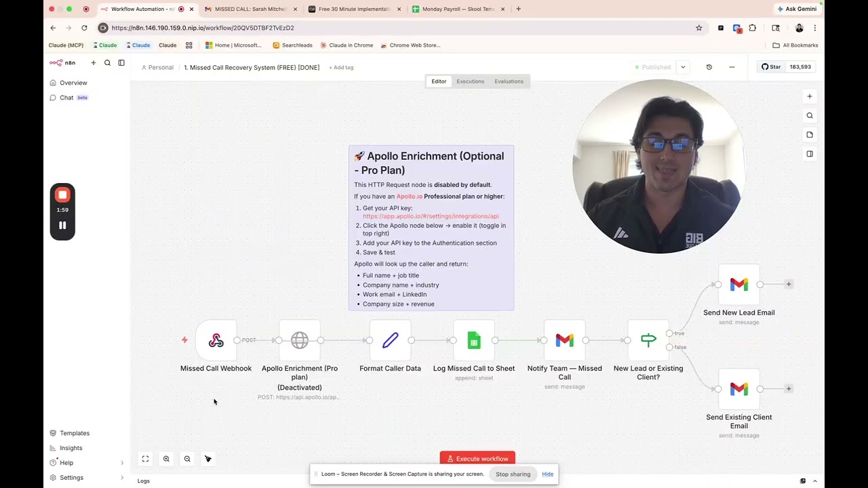Open the Published status dropdown
This screenshot has width=868, height=488.
683,67
